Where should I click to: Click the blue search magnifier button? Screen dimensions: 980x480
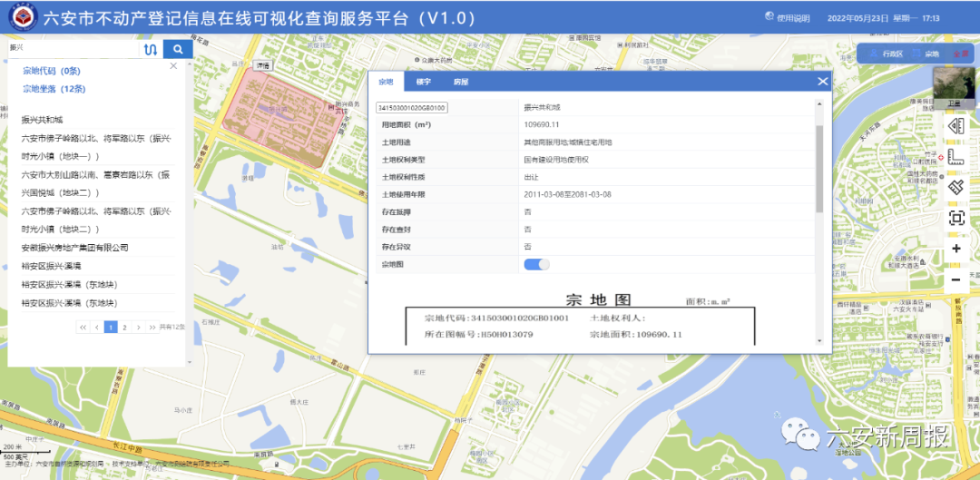pyautogui.click(x=178, y=49)
